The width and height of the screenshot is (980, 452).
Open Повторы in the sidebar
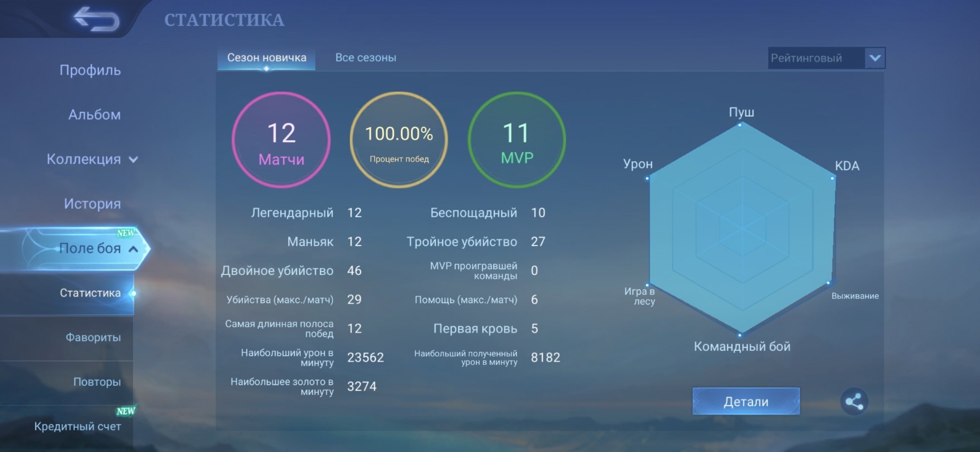[97, 382]
